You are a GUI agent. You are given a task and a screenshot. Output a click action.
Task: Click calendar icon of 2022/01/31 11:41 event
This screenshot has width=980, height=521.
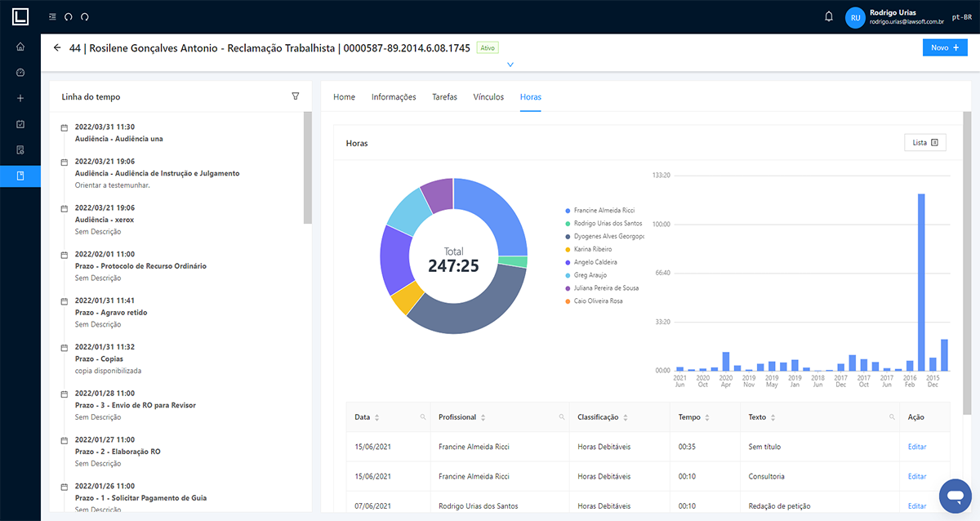tap(65, 301)
